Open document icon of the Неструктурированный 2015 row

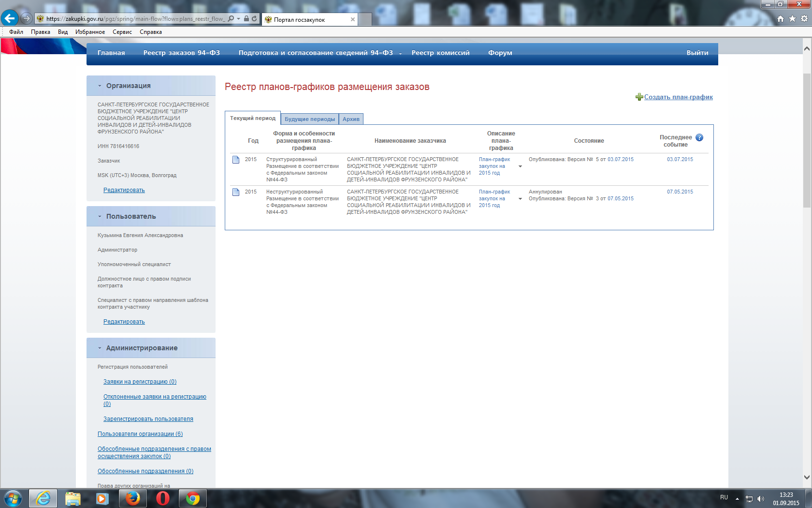click(236, 192)
